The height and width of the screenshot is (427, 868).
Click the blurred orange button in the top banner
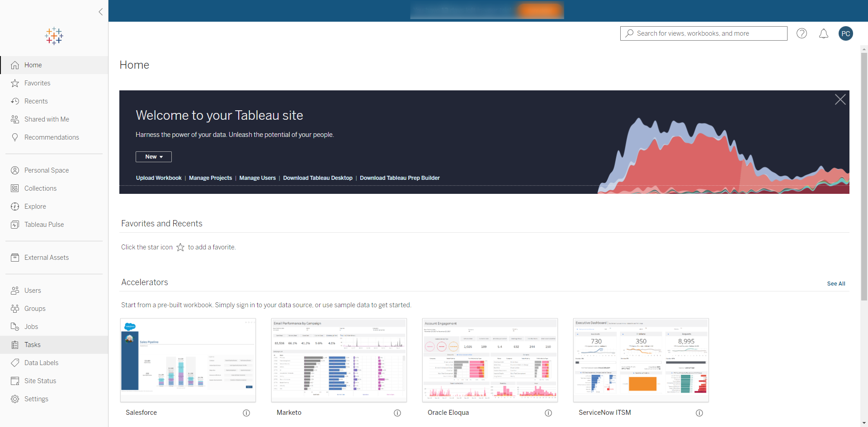click(540, 10)
